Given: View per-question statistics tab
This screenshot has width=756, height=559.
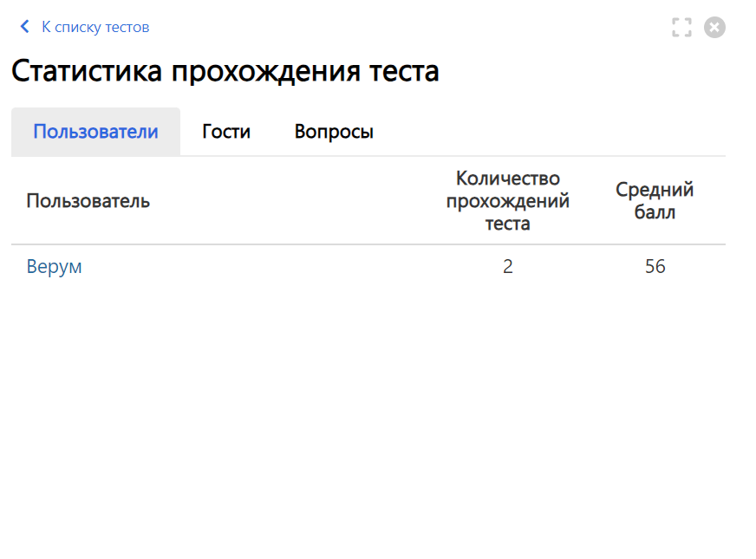Looking at the screenshot, I should tap(334, 132).
